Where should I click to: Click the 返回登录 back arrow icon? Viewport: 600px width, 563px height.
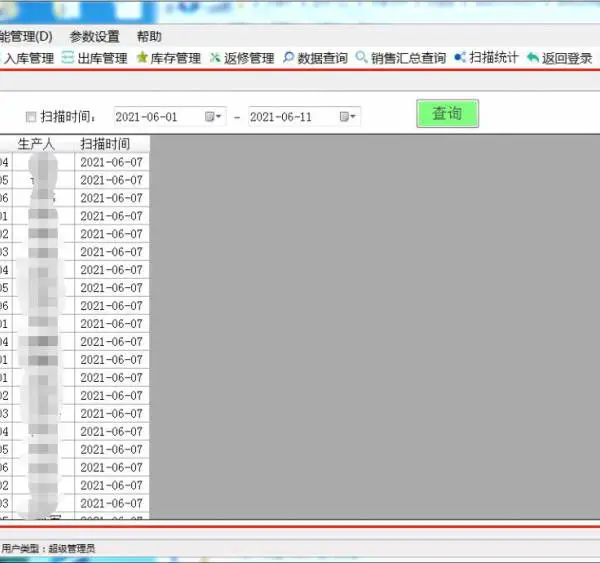[533, 58]
